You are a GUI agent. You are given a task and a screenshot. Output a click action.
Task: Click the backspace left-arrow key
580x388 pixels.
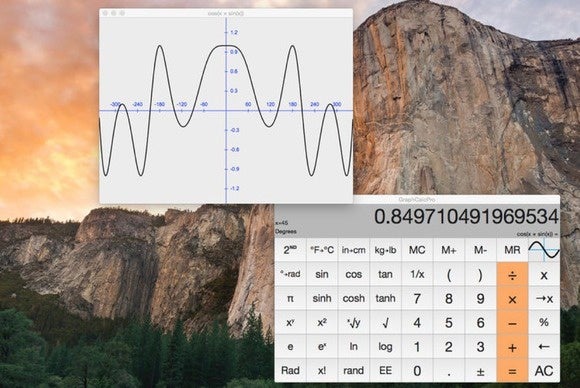(x=544, y=347)
